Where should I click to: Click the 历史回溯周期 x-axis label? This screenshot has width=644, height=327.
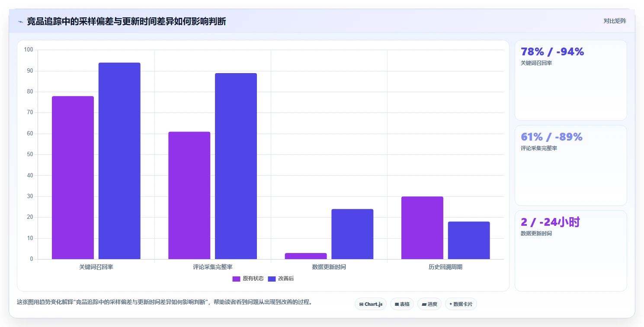point(445,267)
